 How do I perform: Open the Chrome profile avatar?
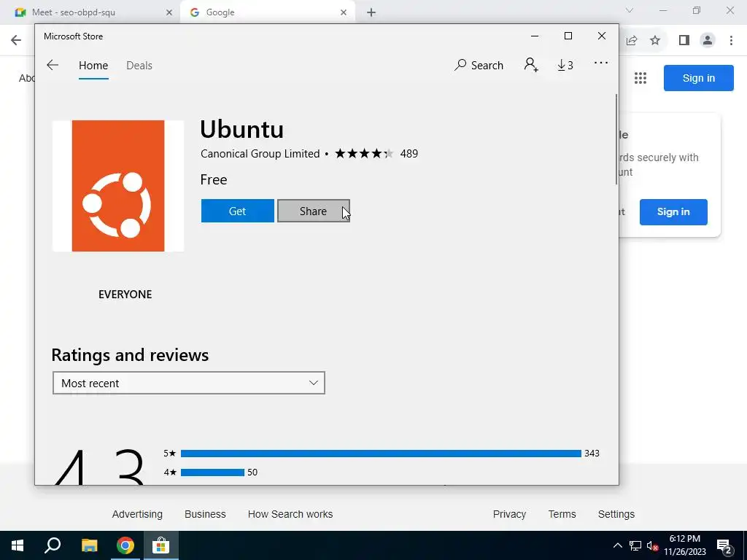(x=708, y=41)
